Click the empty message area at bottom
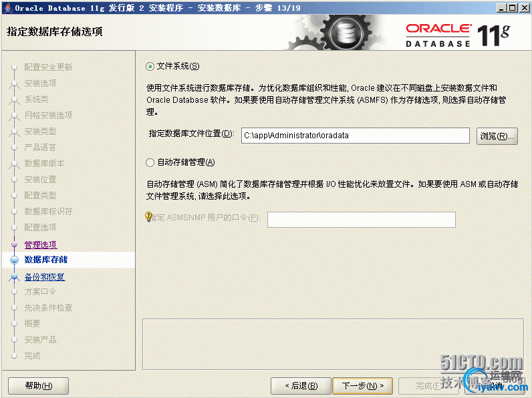This screenshot has height=398, width=532. [333, 344]
